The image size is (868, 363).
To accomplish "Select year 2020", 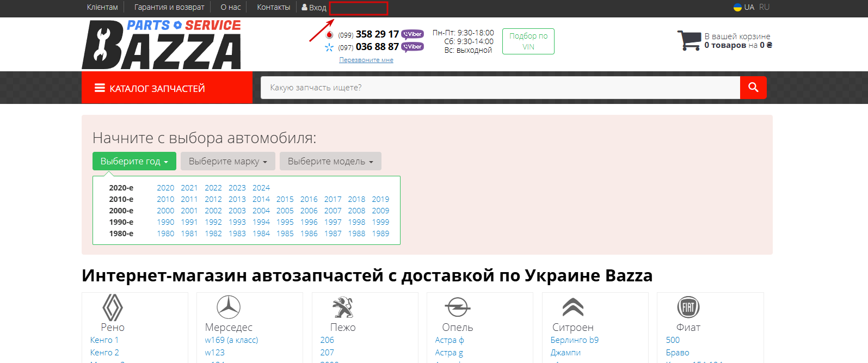I will point(165,188).
